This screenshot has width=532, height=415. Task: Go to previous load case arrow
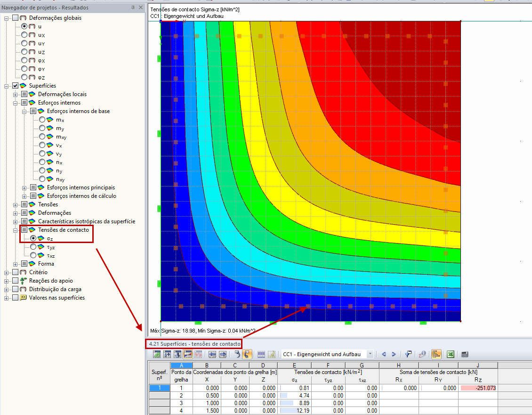pos(384,354)
